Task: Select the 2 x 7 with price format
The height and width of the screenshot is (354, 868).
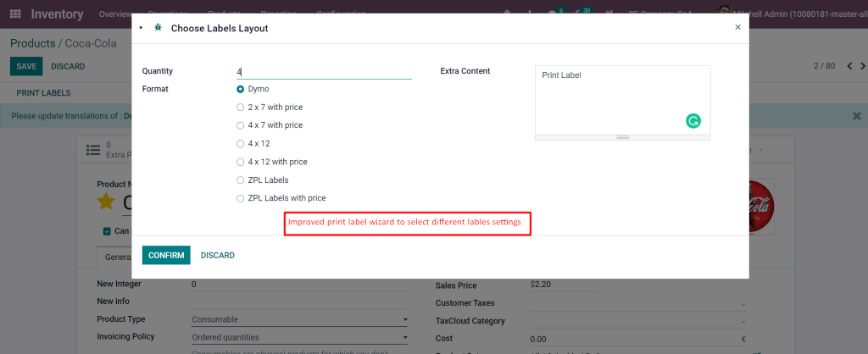Action: click(240, 108)
